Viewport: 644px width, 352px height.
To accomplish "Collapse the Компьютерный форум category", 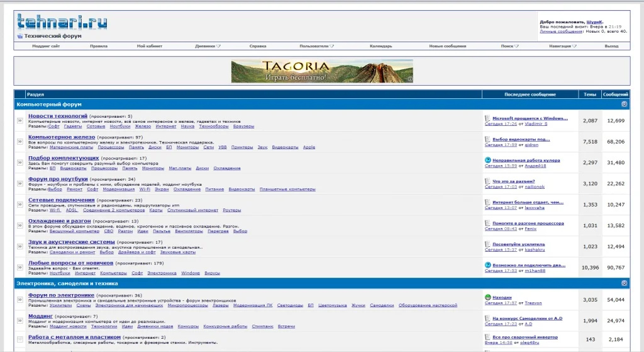I will 625,105.
